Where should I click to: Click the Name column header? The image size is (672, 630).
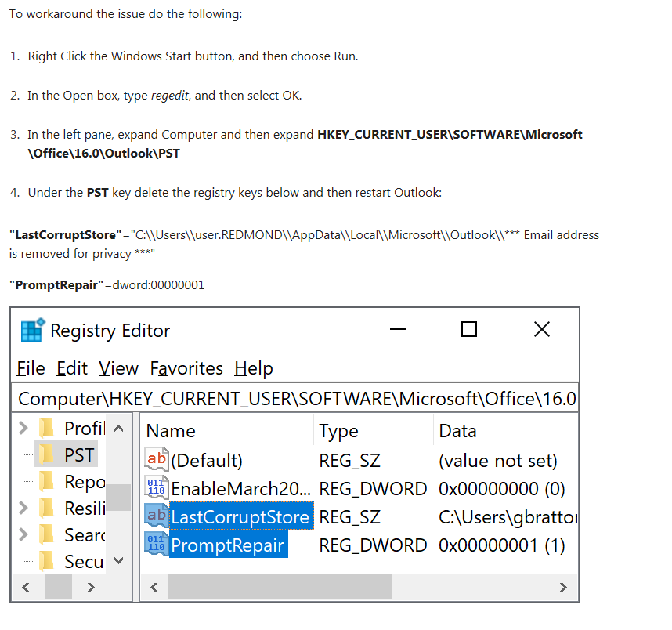tap(171, 431)
